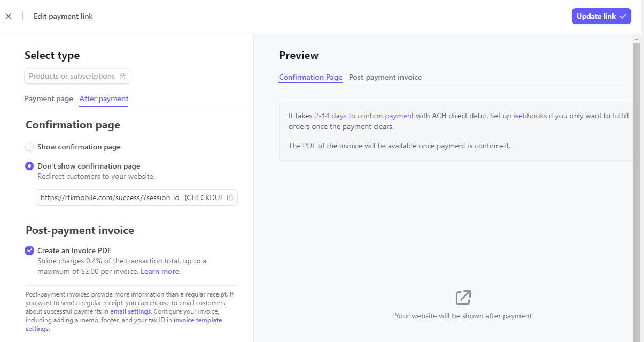Select the Show confirmation page option
The width and height of the screenshot is (644, 342).
pyautogui.click(x=29, y=147)
